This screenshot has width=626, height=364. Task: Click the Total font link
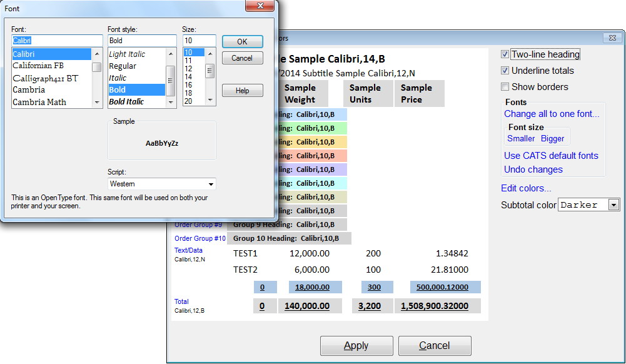(x=181, y=301)
